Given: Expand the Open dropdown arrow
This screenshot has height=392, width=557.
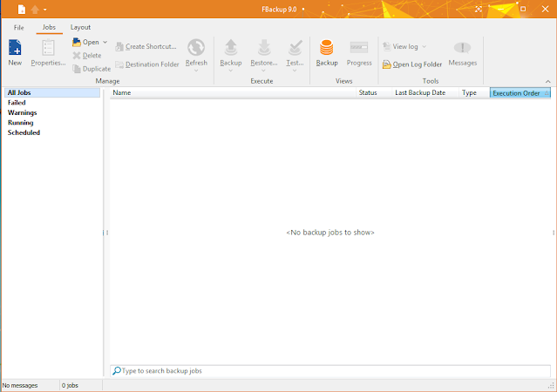Looking at the screenshot, I should pyautogui.click(x=105, y=43).
